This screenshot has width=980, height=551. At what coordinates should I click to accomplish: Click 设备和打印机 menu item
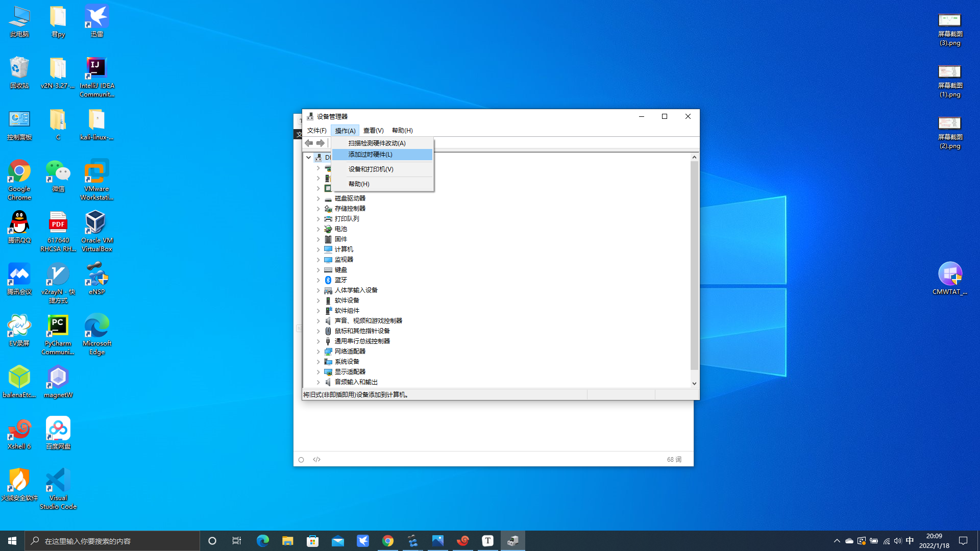(371, 169)
